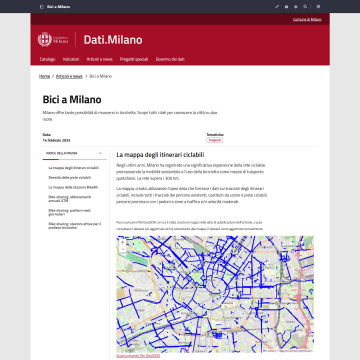
Task: Click the Bici a Milano breadcrumb text
Action: pyautogui.click(x=101, y=76)
